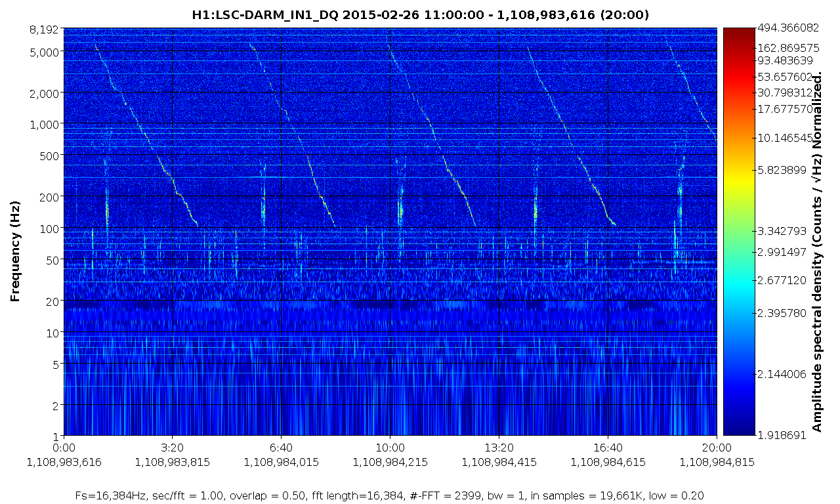This screenshot has width=840, height=504.
Task: Click the 8,192 frequency axis label
Action: [45, 29]
